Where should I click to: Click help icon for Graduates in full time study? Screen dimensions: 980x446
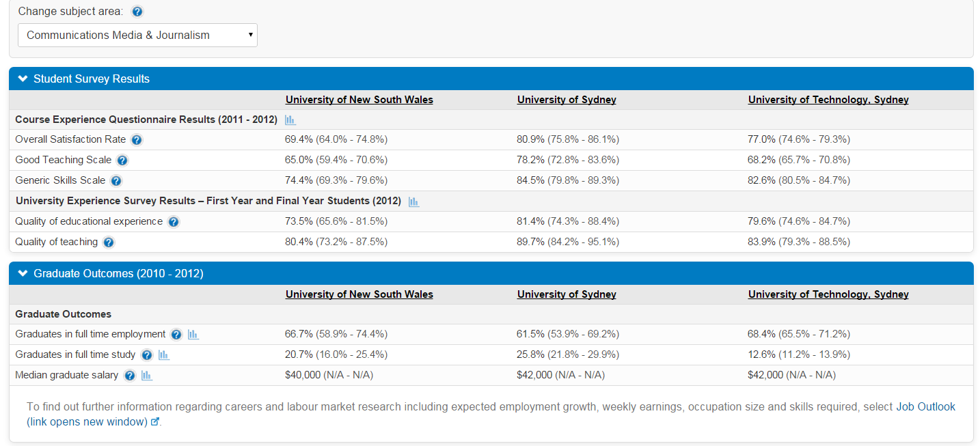point(147,355)
